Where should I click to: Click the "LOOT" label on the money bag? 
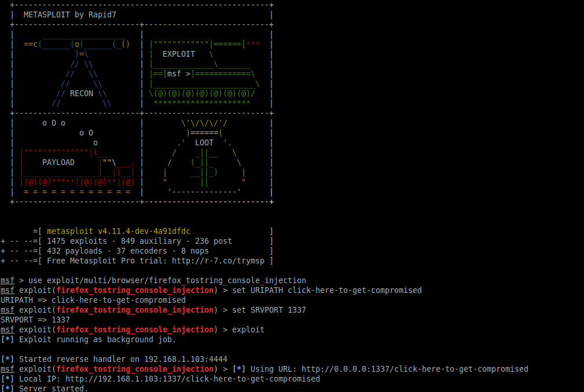pos(204,142)
